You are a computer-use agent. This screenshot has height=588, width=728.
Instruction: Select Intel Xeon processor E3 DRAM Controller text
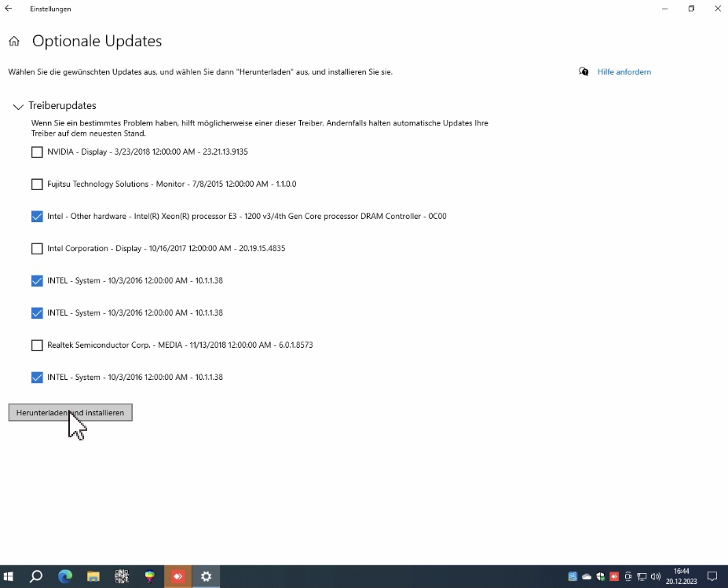(247, 216)
